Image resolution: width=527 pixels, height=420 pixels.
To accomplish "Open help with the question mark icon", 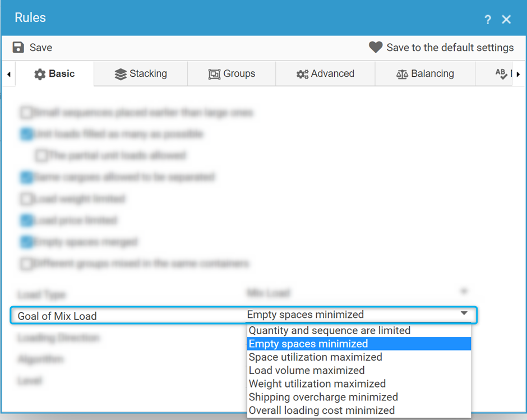I will coord(488,20).
